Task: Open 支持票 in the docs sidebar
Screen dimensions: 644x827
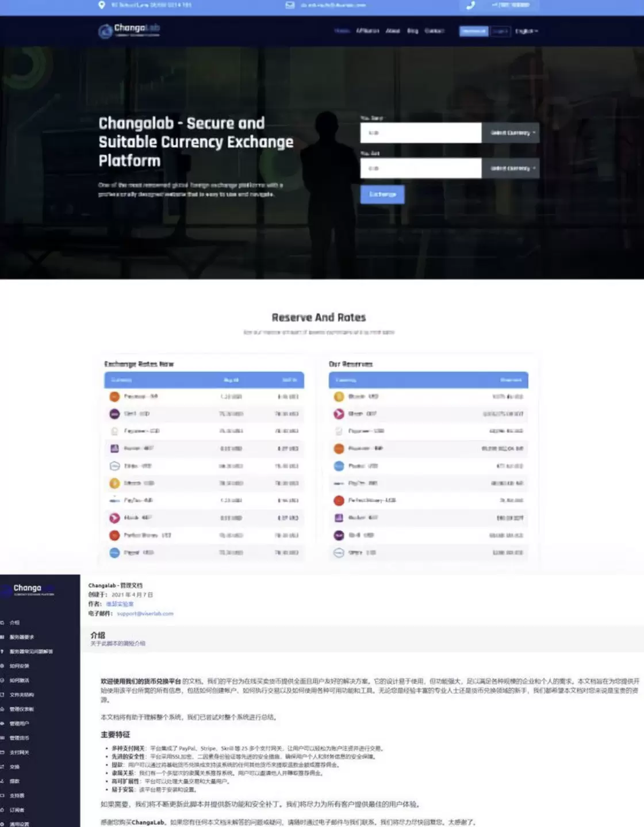Action: [x=17, y=795]
